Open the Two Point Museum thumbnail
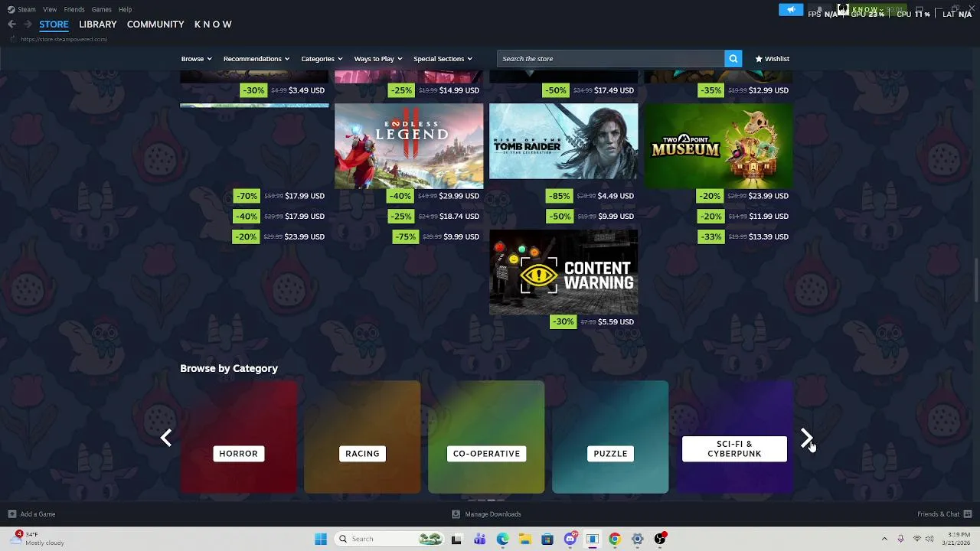The width and height of the screenshot is (980, 551). (x=718, y=146)
